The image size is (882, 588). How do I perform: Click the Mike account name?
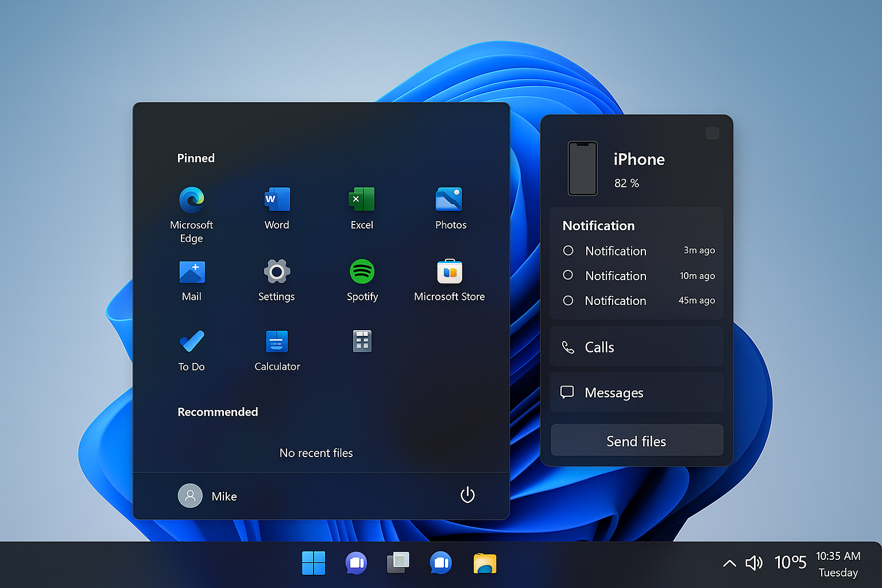pyautogui.click(x=224, y=497)
